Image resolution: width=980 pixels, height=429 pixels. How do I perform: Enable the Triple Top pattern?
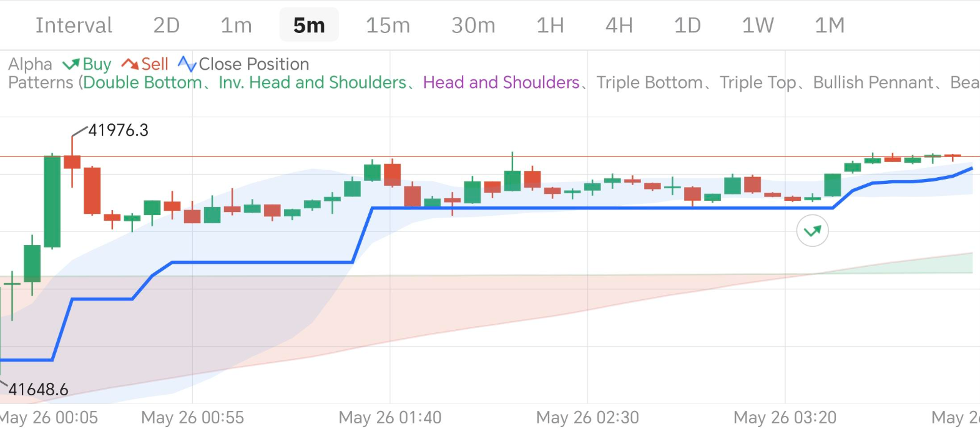pyautogui.click(x=757, y=83)
